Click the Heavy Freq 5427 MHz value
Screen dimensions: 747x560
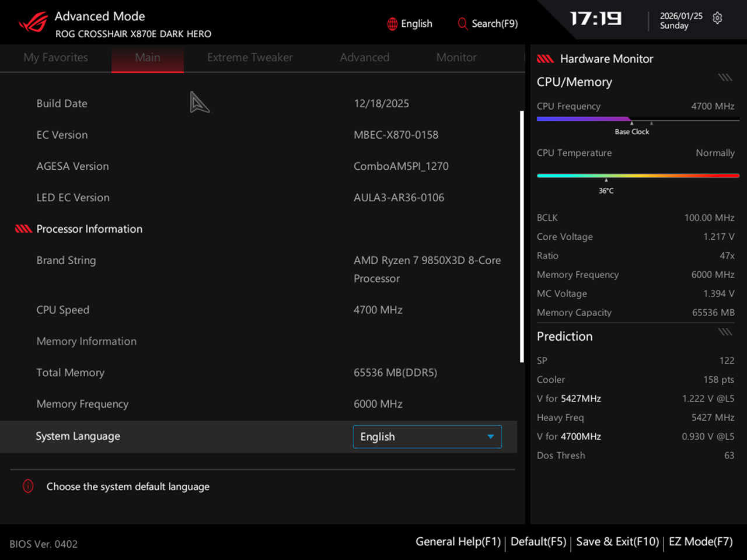tap(713, 417)
